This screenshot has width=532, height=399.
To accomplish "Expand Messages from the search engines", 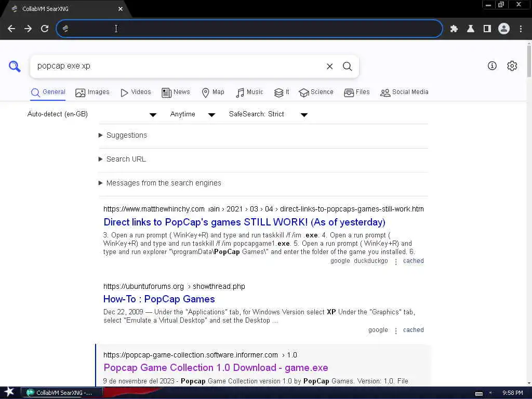I will click(x=160, y=183).
